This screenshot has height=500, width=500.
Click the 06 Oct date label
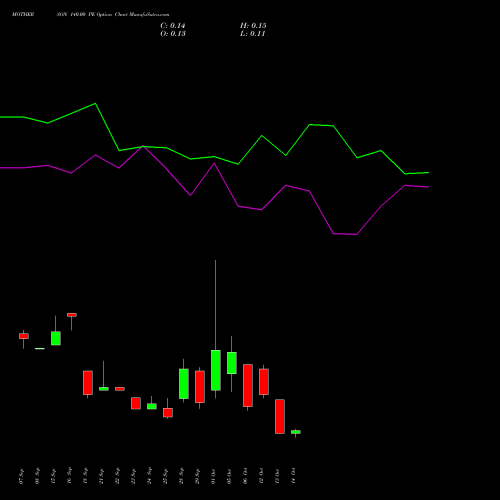pyautogui.click(x=246, y=476)
